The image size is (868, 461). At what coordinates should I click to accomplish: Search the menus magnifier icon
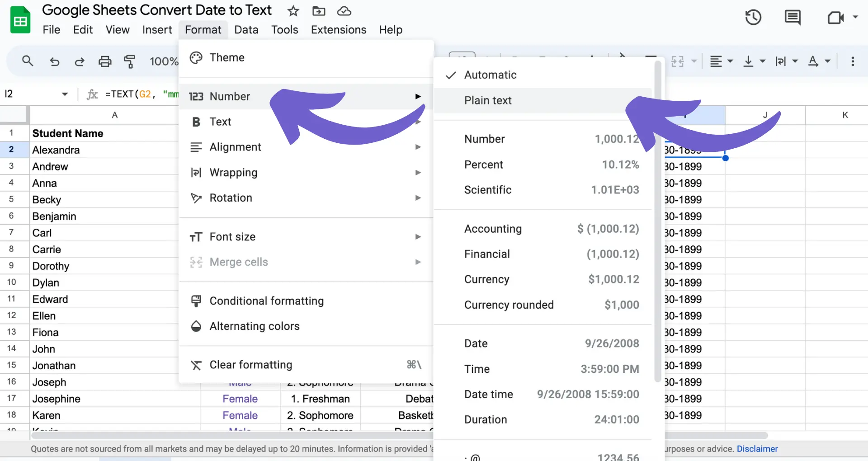tap(28, 61)
